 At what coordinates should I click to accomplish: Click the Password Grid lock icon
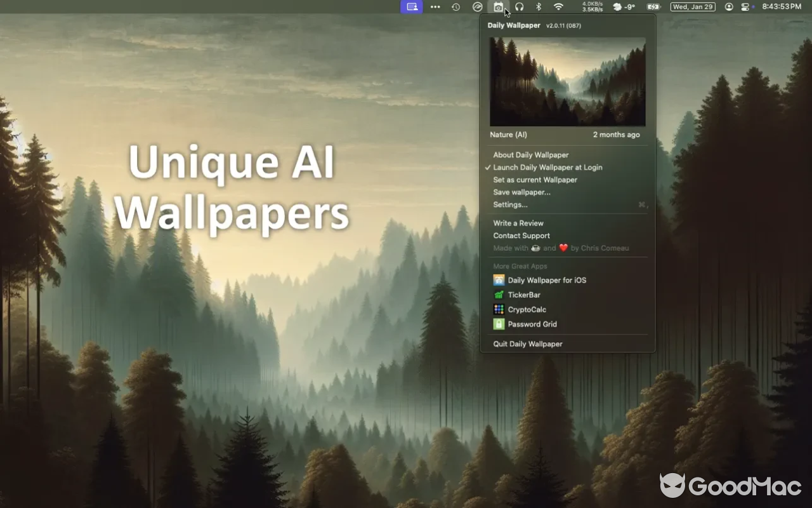pyautogui.click(x=499, y=324)
